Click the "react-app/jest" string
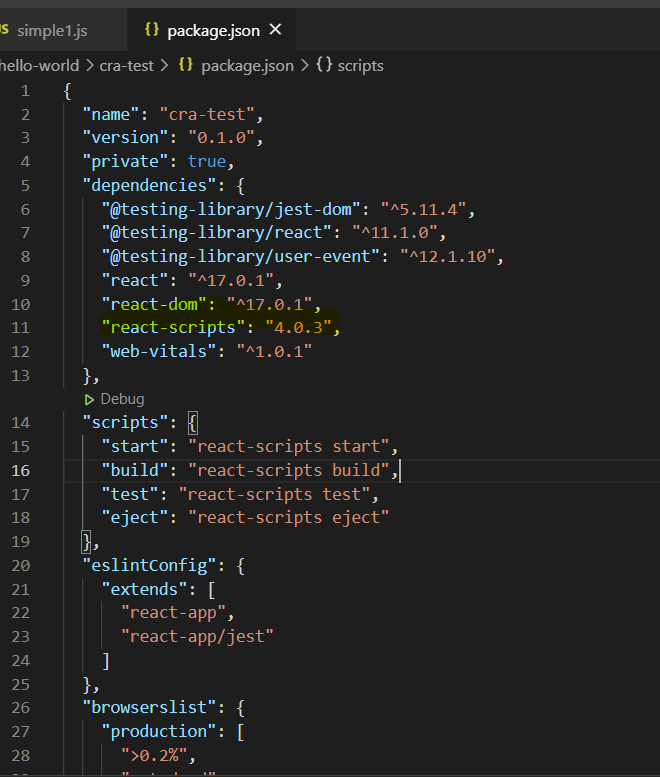The width and height of the screenshot is (660, 777). pyautogui.click(x=197, y=637)
